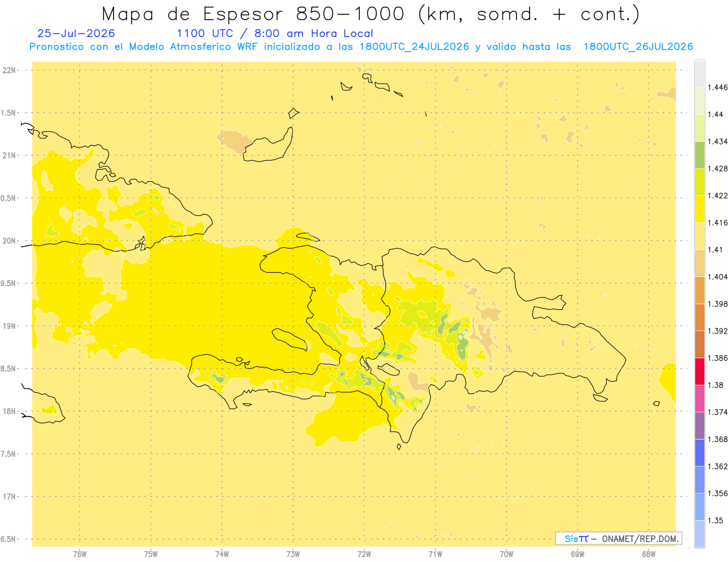Click the "73W" longitude axis label

pos(293,554)
